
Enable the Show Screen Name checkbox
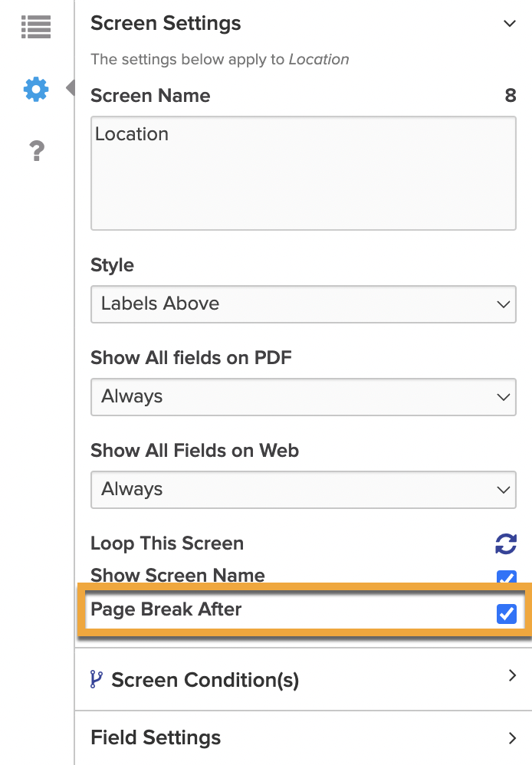tap(506, 579)
